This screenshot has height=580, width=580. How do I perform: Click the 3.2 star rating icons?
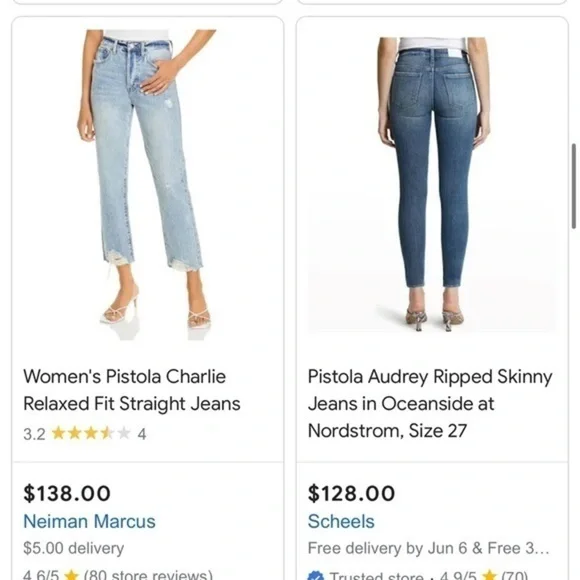click(x=91, y=433)
